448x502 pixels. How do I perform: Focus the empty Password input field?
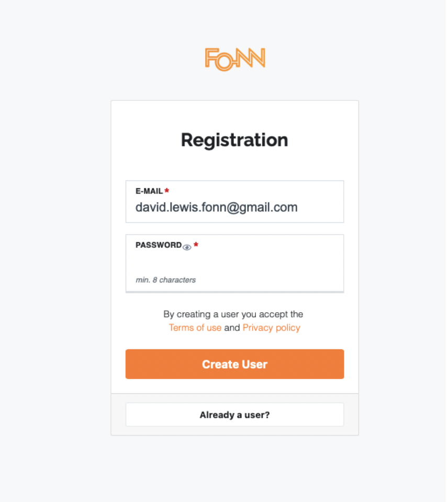[x=234, y=262]
